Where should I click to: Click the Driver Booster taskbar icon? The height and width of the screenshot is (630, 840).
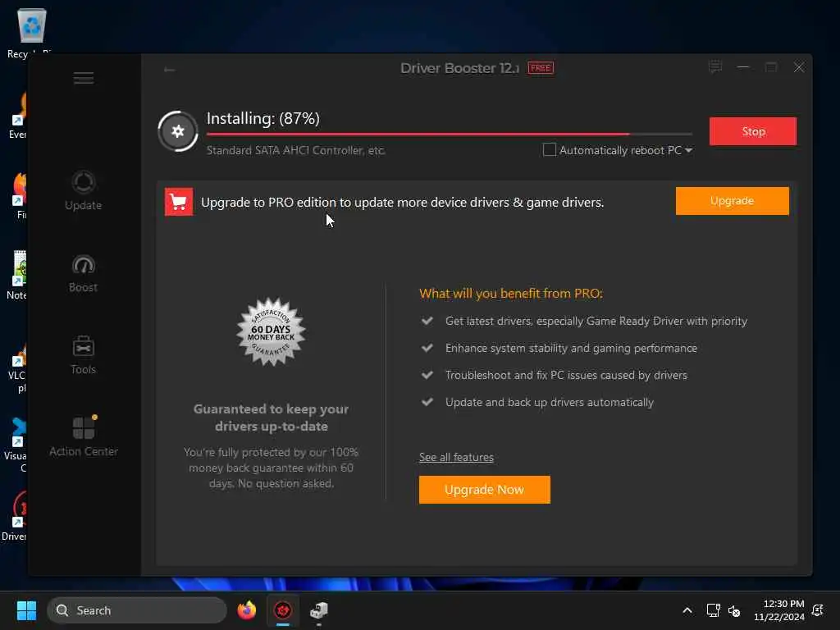[x=283, y=610]
